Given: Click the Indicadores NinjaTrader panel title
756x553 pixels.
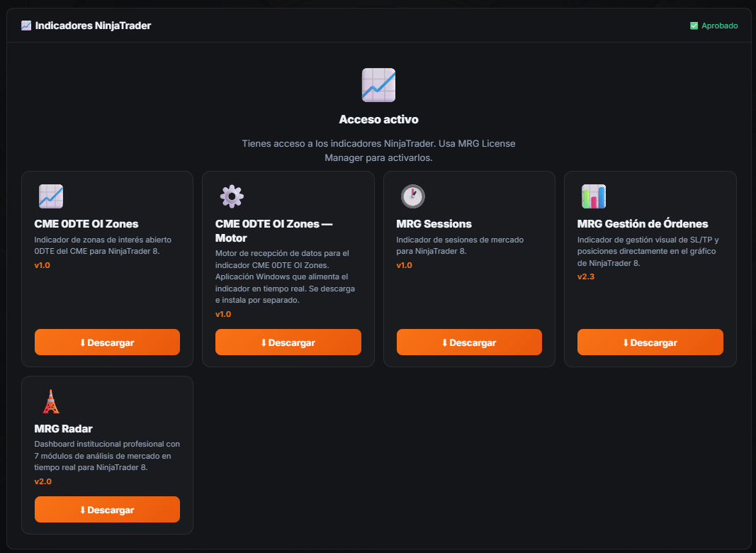Looking at the screenshot, I should [93, 26].
